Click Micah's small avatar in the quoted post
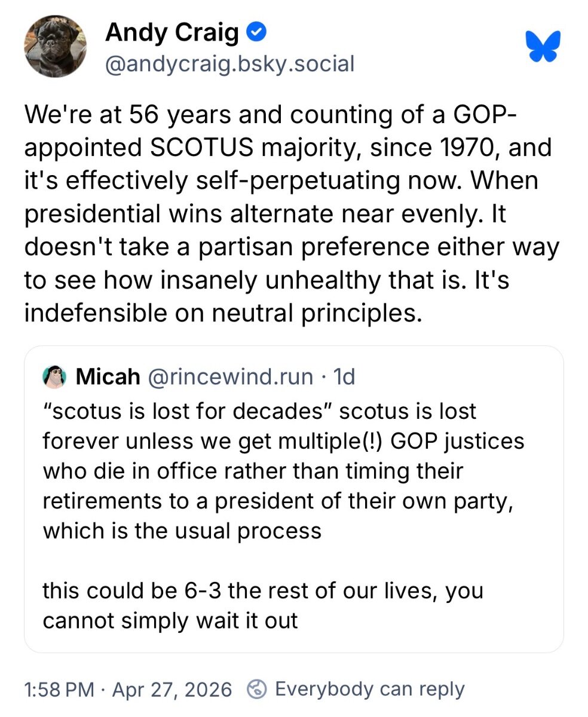 pos(54,377)
